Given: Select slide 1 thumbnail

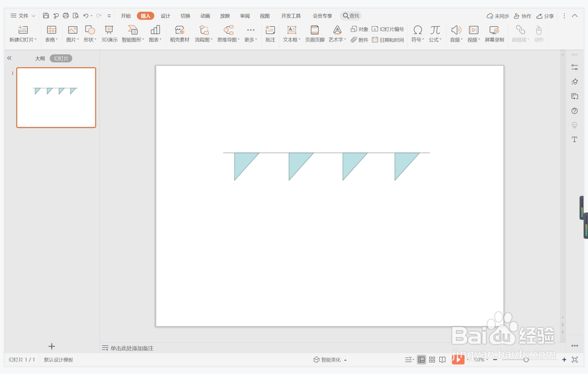Looking at the screenshot, I should 56,98.
